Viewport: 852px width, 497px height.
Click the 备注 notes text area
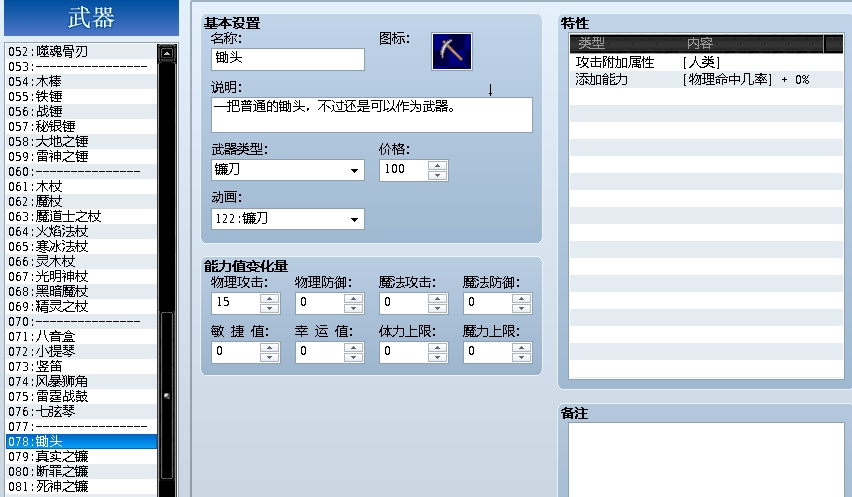(706, 460)
